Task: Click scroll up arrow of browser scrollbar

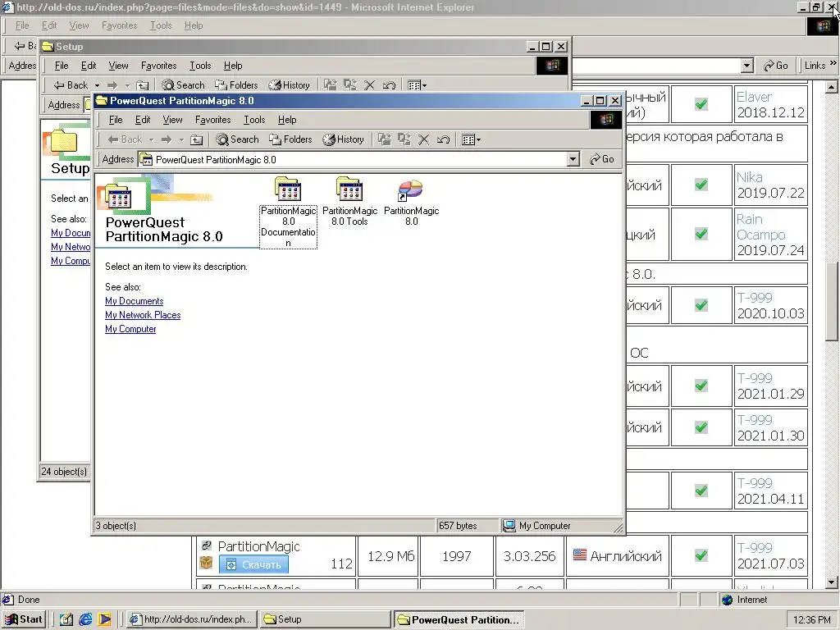Action: [832, 86]
